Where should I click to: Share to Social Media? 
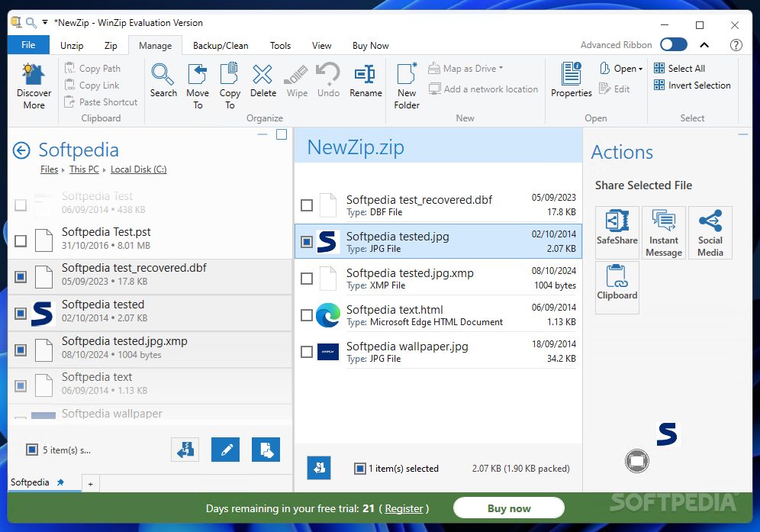pyautogui.click(x=710, y=233)
